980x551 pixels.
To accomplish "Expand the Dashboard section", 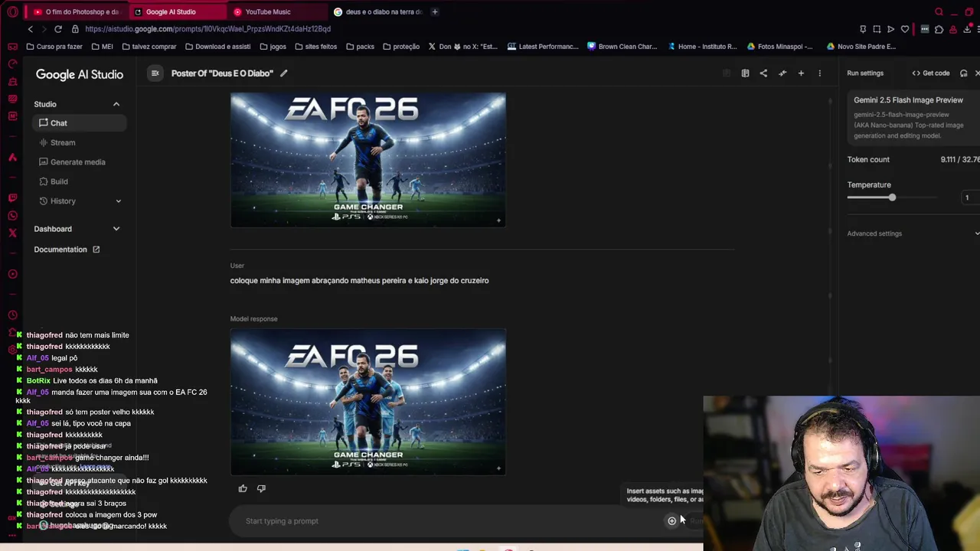I will pyautogui.click(x=116, y=229).
